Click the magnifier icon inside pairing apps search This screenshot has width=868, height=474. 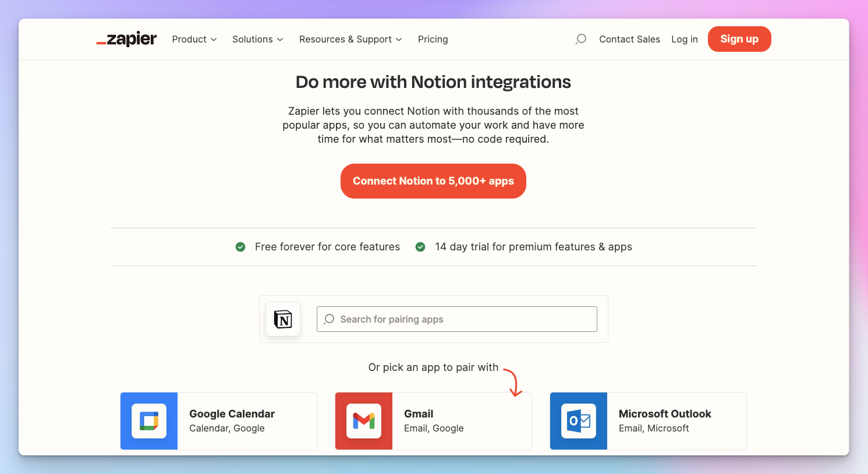329,319
